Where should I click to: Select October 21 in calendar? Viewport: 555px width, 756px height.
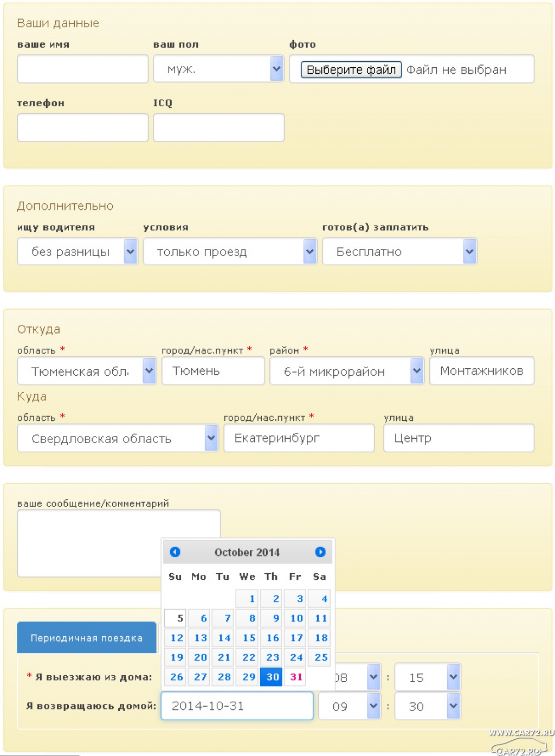pos(223,657)
